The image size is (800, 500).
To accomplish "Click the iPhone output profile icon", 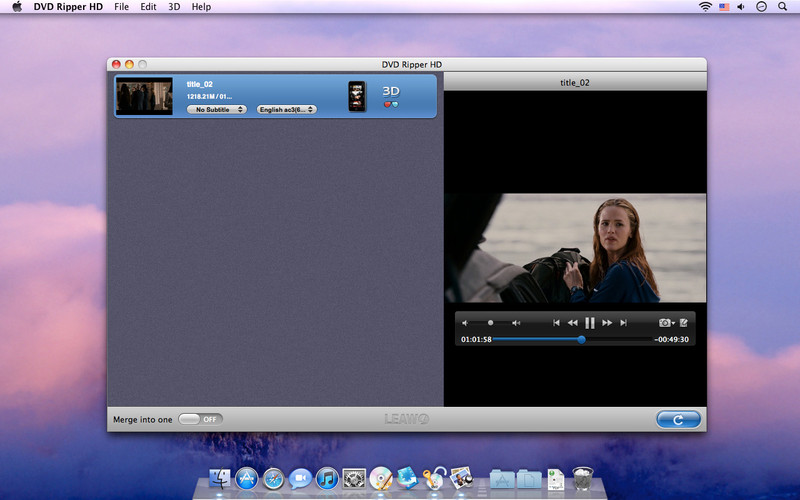I will [x=357, y=96].
